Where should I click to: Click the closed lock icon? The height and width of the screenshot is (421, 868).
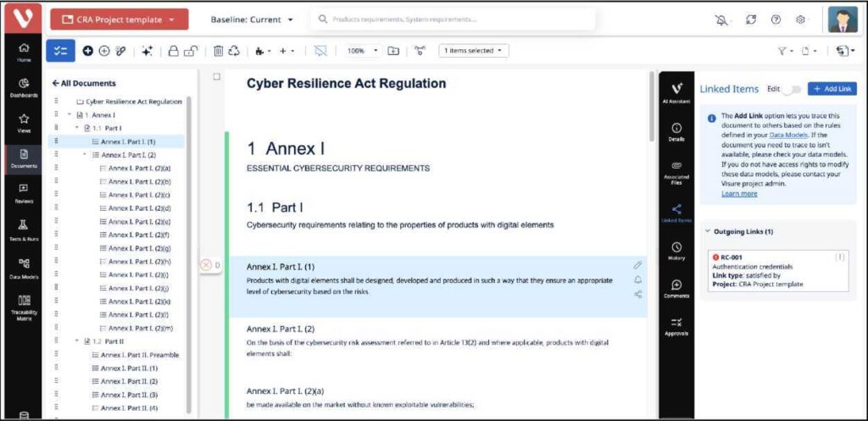point(173,51)
